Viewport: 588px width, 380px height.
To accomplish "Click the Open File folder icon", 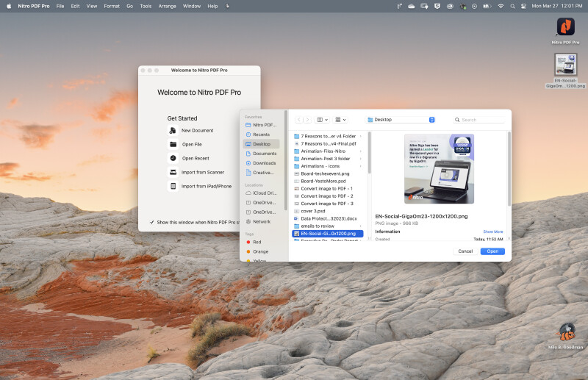I will (173, 144).
